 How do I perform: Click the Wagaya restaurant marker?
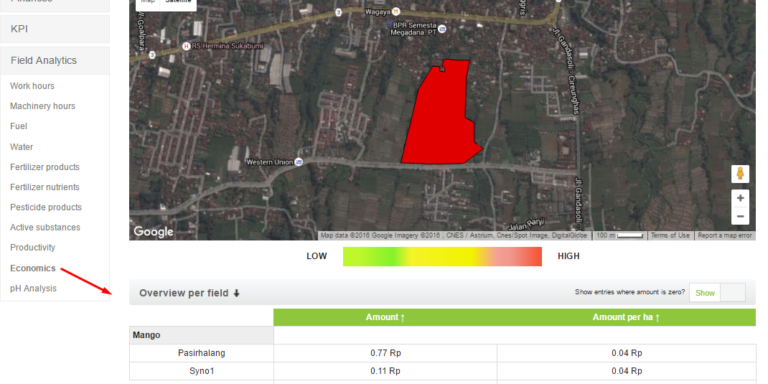pyautogui.click(x=397, y=11)
